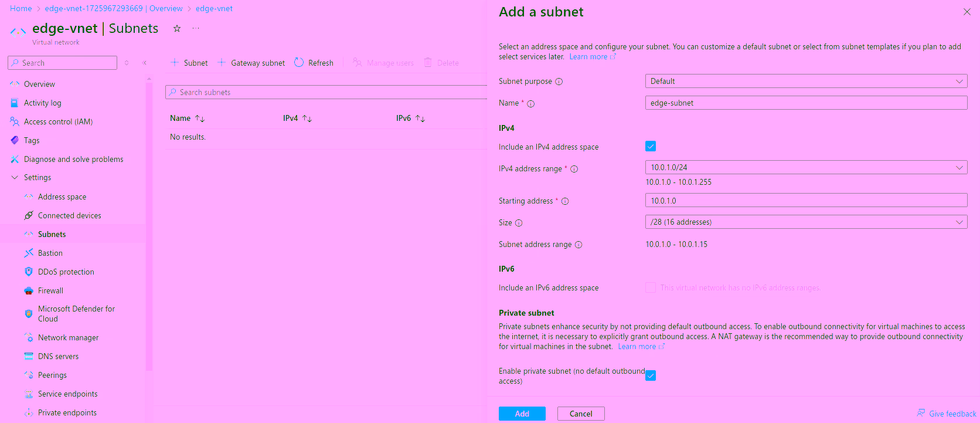Viewport: 980px width, 423px height.
Task: Click the Peerings icon
Action: (x=29, y=375)
